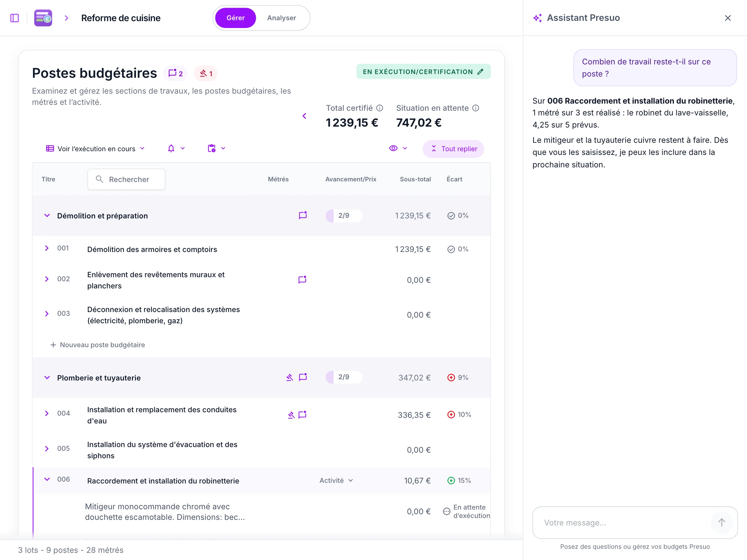Select Mitigeur monocommande chromé line
The image size is (747, 560).
[x=262, y=512]
